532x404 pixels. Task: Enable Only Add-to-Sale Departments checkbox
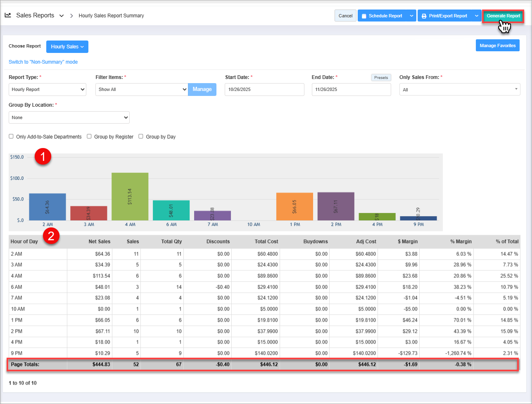coord(11,136)
